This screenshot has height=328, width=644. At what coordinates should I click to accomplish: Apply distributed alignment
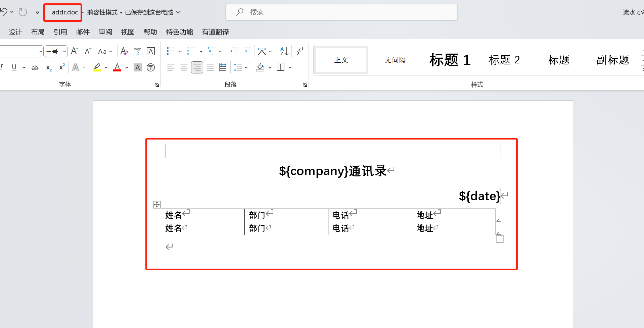(x=223, y=67)
